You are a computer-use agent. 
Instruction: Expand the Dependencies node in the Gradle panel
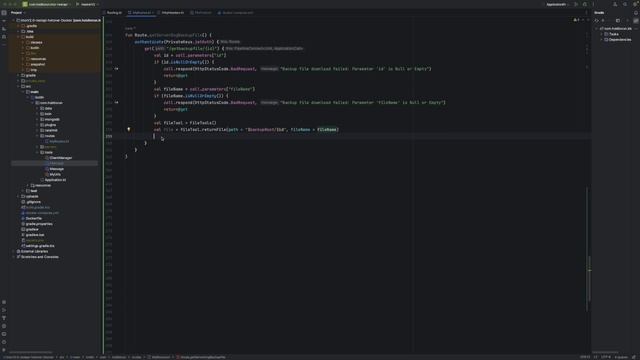click(602, 40)
